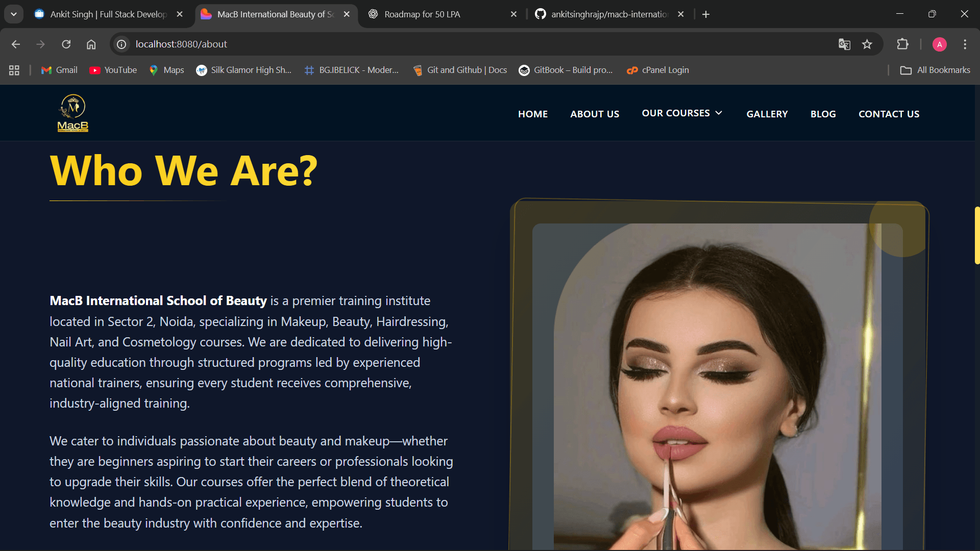Bookmark this page with star icon
This screenshot has width=980, height=551.
coord(867,44)
